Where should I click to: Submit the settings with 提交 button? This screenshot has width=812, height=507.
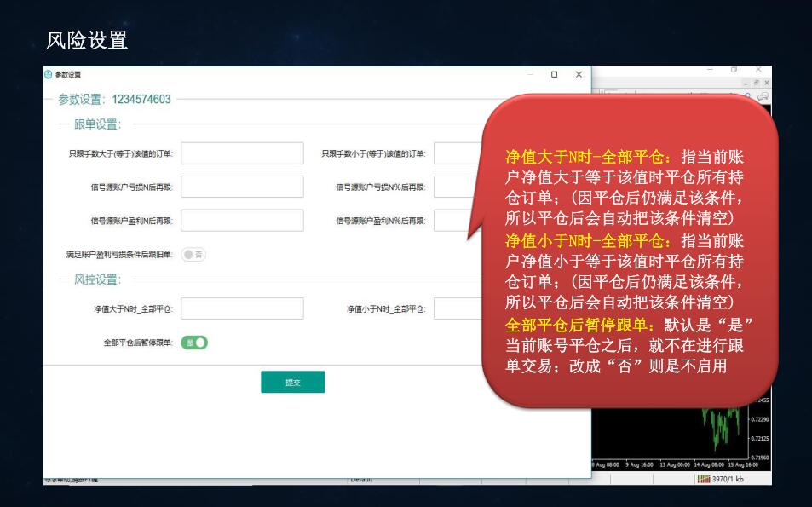[292, 383]
